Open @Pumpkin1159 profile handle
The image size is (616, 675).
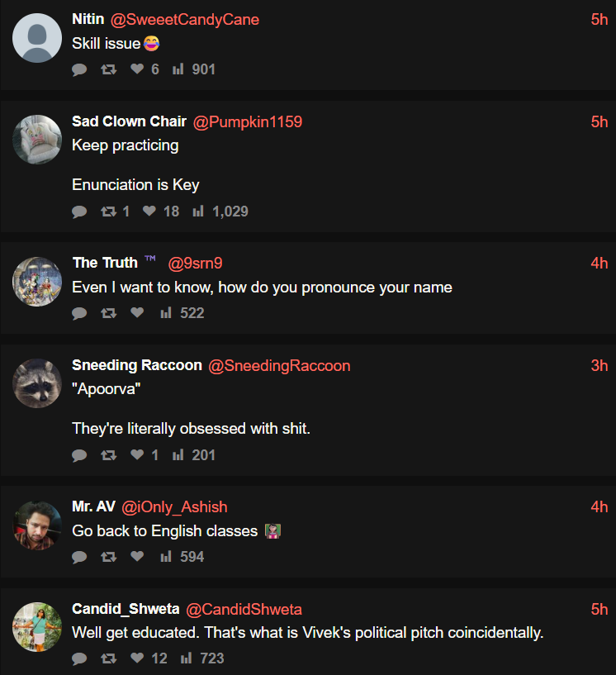coord(248,122)
